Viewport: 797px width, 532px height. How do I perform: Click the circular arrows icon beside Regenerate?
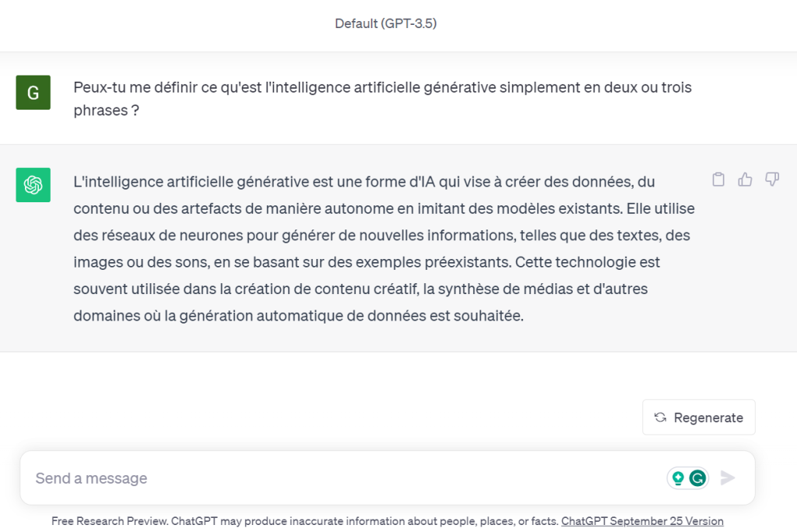pyautogui.click(x=660, y=418)
